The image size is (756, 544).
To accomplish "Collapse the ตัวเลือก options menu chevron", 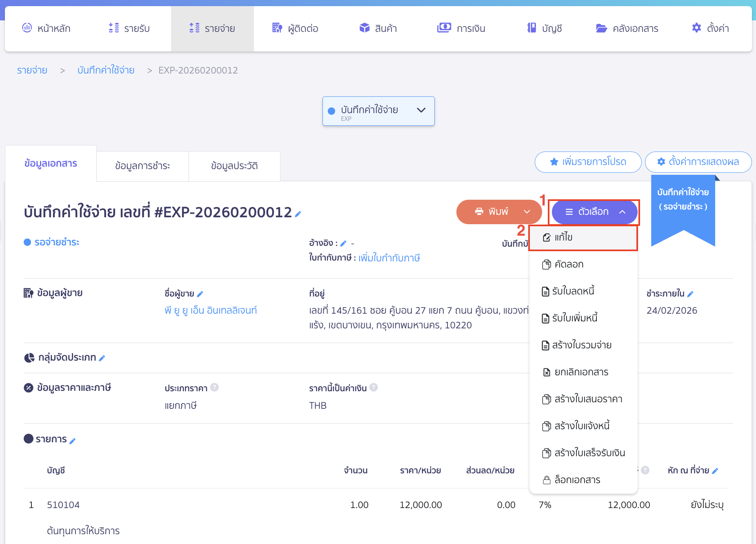I will pos(623,212).
